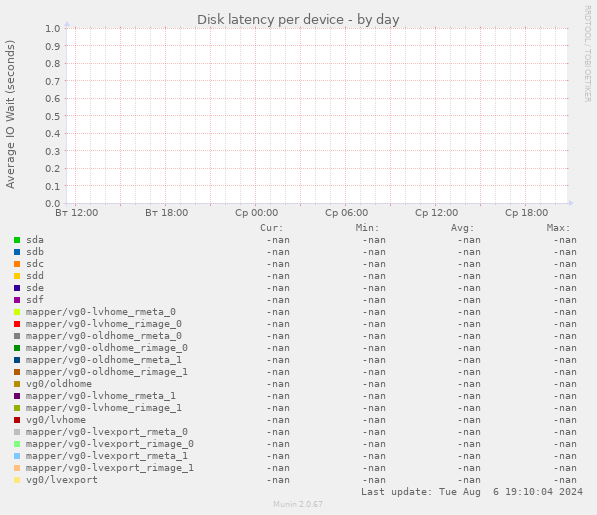Click the pale yellow vg0/lvexport legend swatch
Image resolution: width=597 pixels, height=515 pixels.
click(17, 480)
